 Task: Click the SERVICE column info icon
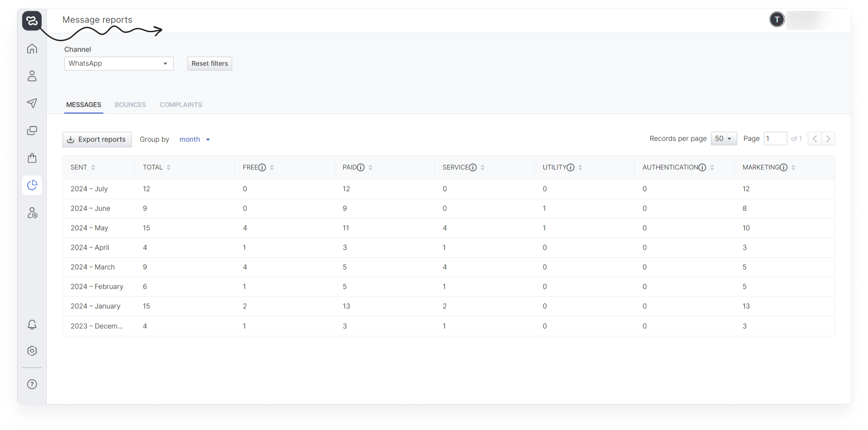point(473,167)
